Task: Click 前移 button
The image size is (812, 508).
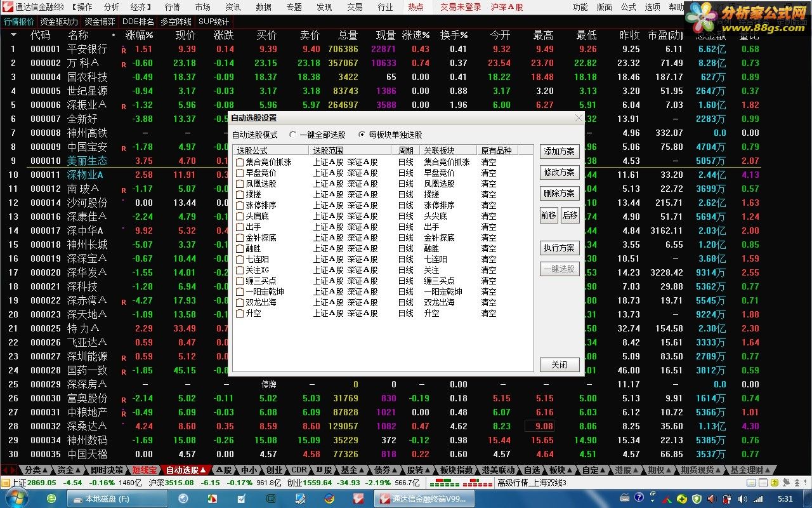Action: [549, 215]
